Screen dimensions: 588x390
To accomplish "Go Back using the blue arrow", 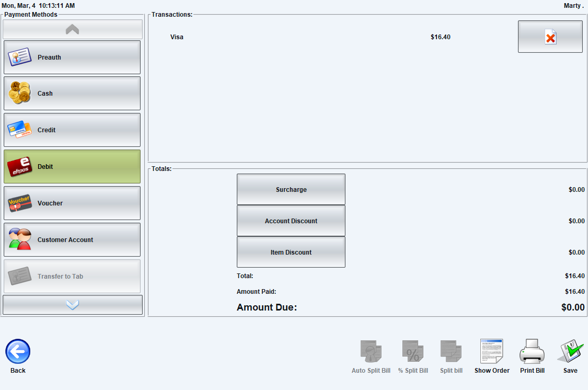I will pos(18,356).
